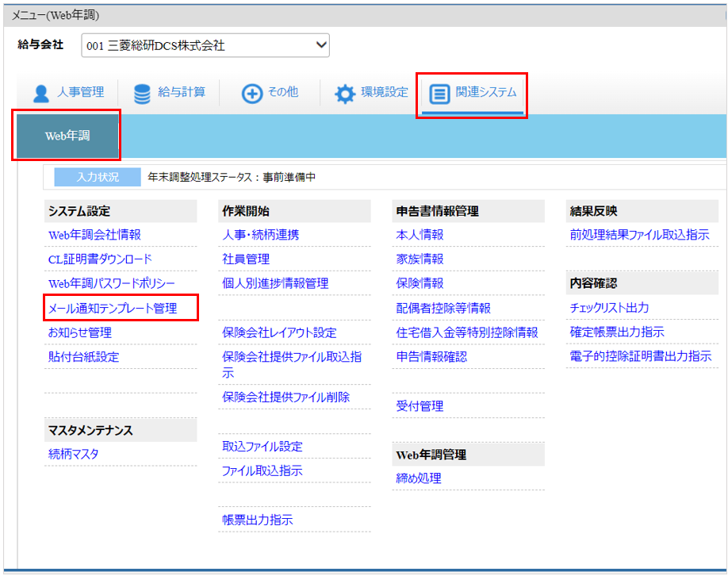Open 申告情報確認 link
The height and width of the screenshot is (576, 728).
431,356
